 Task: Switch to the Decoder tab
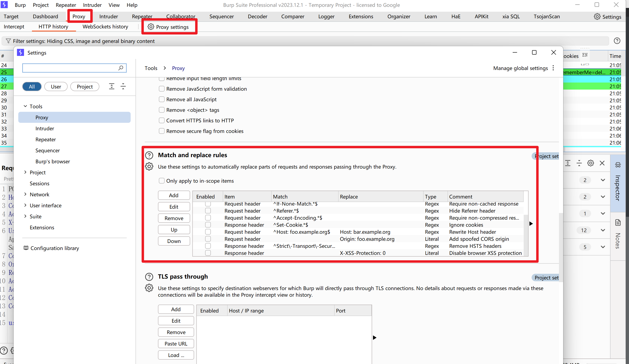point(257,17)
